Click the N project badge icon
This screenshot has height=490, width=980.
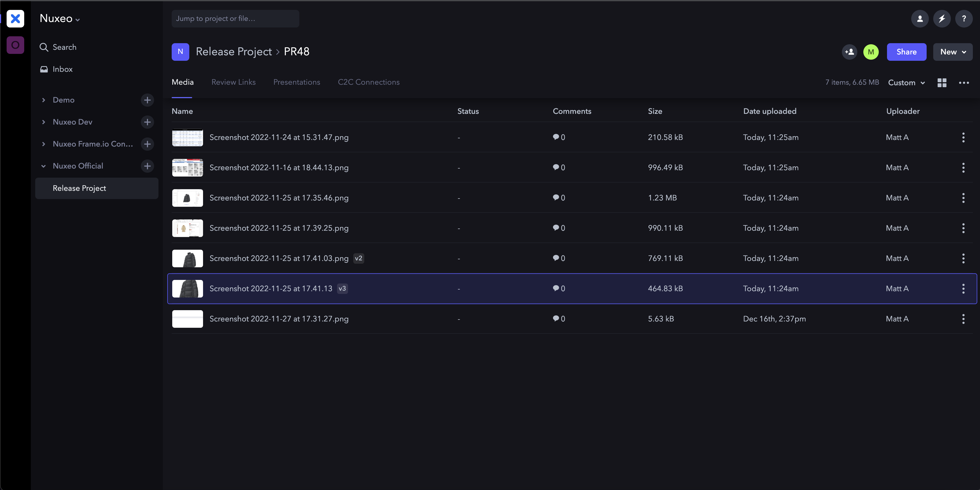coord(180,52)
